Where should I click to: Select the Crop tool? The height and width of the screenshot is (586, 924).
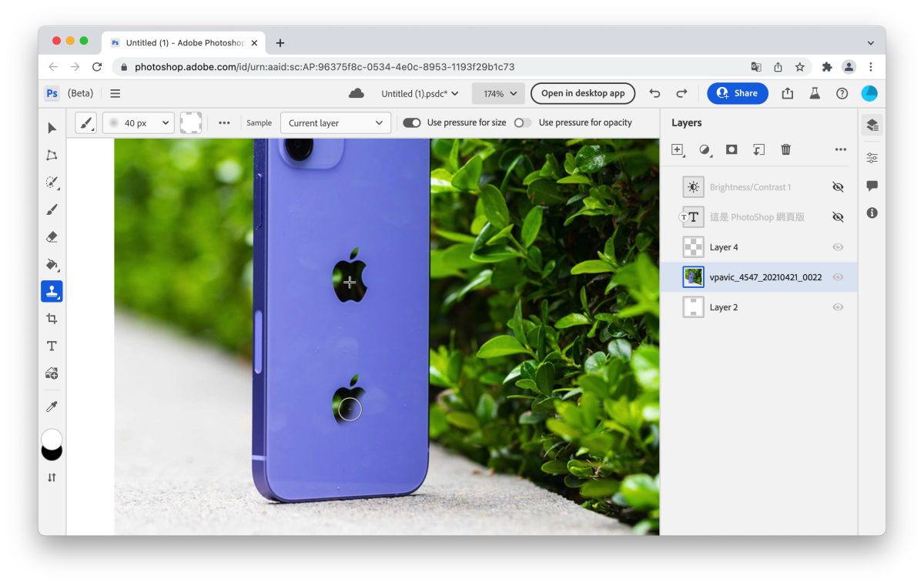click(52, 319)
